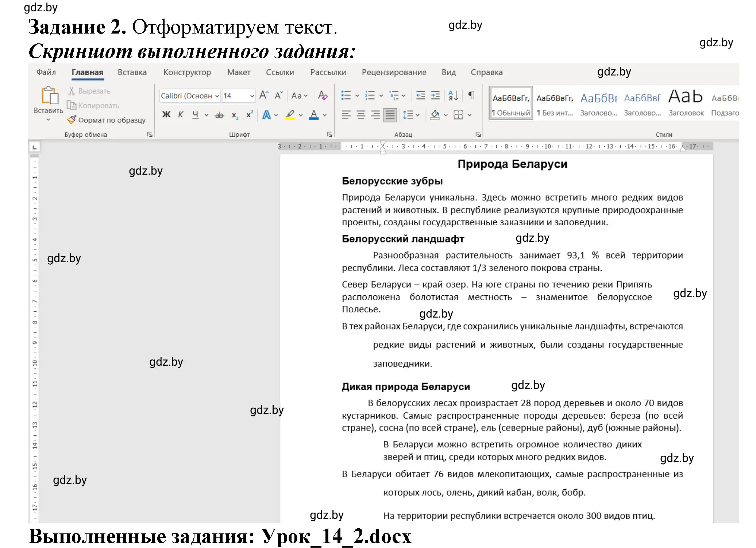
Task: Click line spacing icon
Action: [408, 115]
